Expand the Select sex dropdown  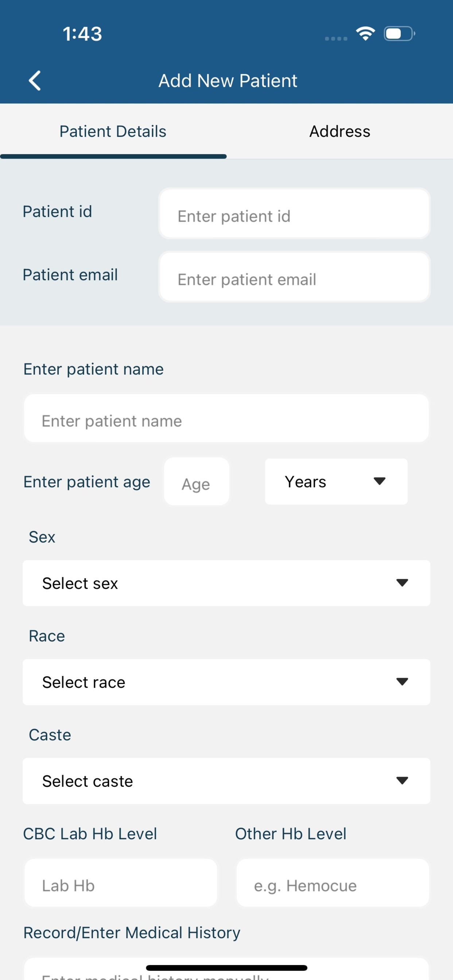pyautogui.click(x=226, y=583)
